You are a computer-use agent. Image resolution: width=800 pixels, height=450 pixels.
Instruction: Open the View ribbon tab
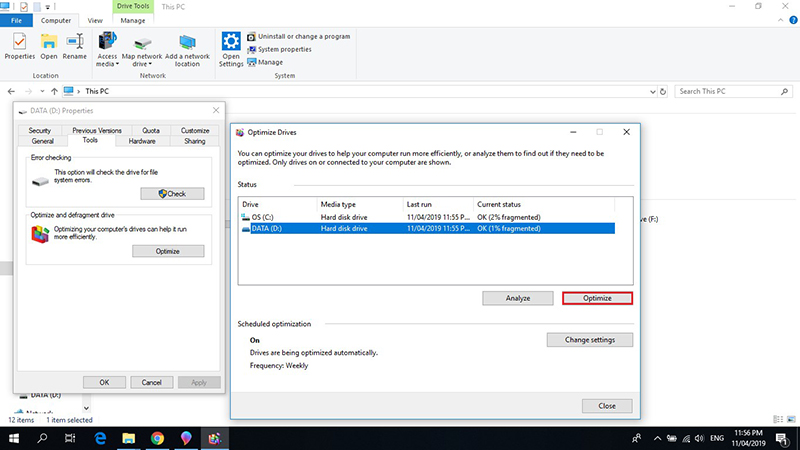(x=95, y=20)
